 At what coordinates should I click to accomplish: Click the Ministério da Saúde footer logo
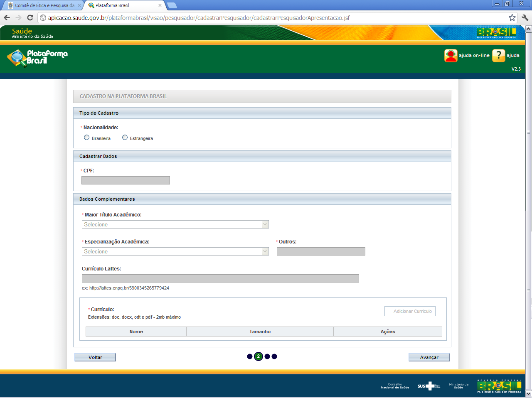coord(458,386)
